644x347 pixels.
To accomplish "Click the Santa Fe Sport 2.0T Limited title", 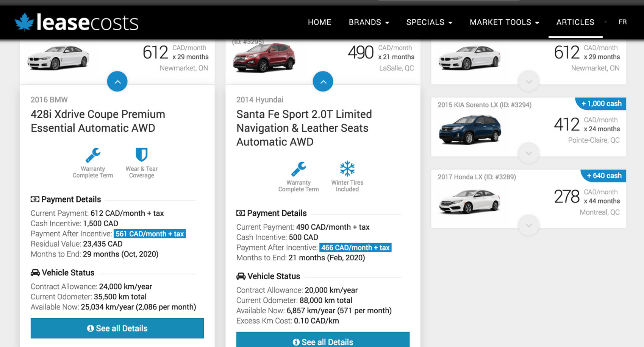I will pos(304,128).
